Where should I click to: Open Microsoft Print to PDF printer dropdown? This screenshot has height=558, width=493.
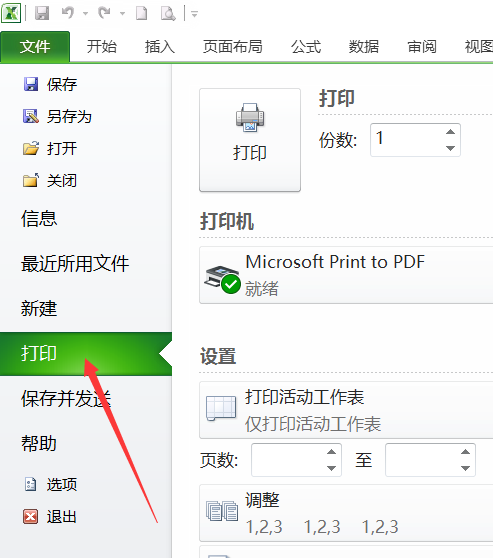(x=346, y=275)
